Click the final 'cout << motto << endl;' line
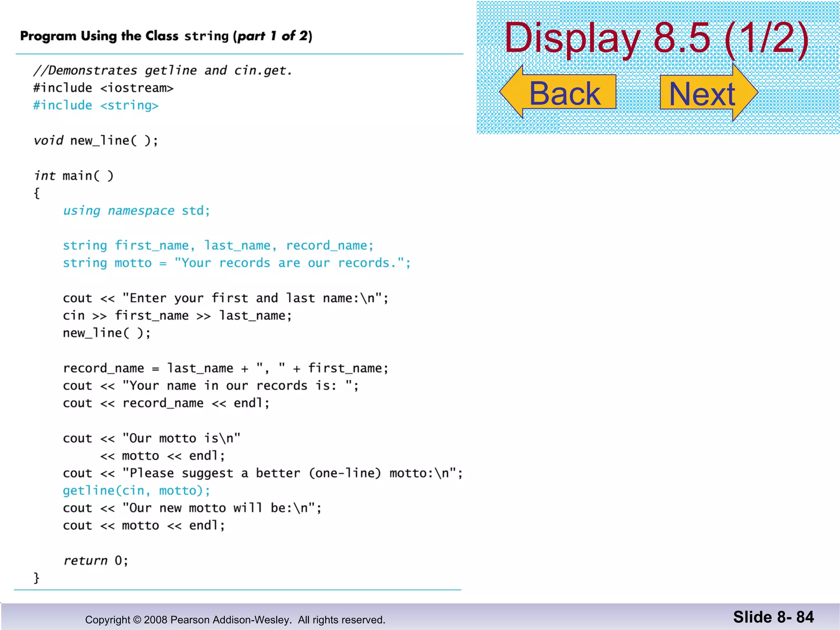The image size is (840, 630). (144, 526)
